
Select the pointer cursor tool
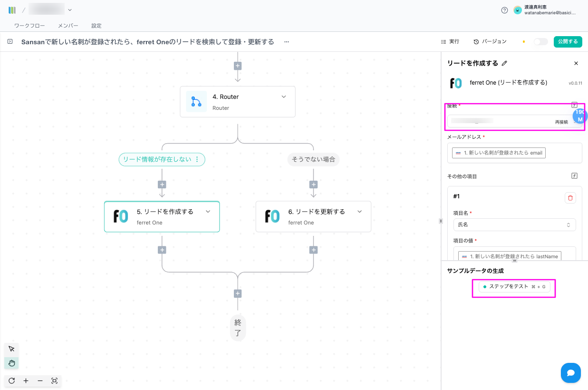11,349
